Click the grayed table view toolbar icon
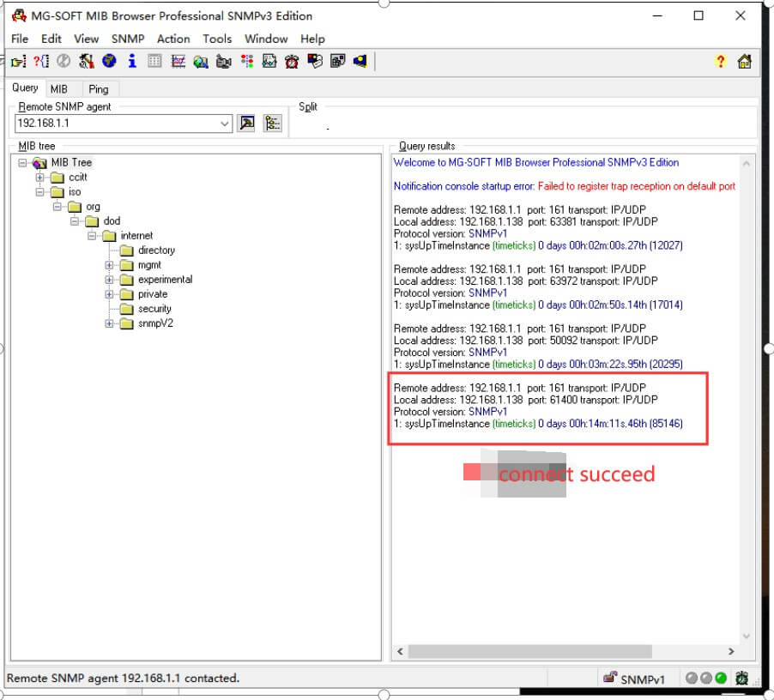This screenshot has width=774, height=700. (x=154, y=61)
